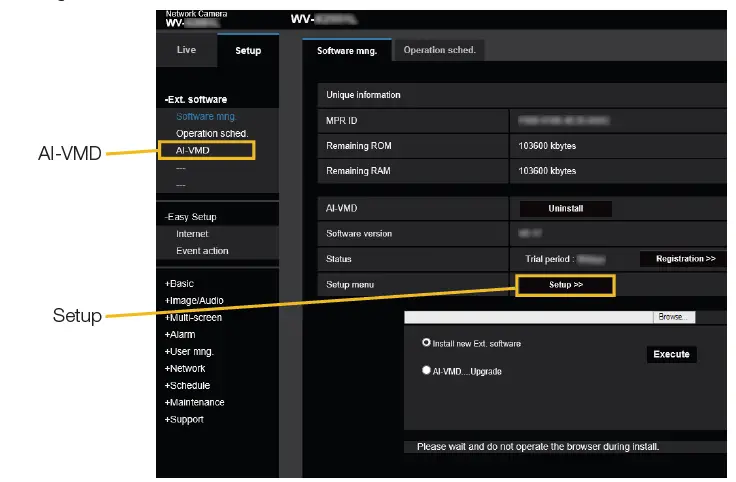Image resolution: width=736 pixels, height=482 pixels.
Task: Click the Status row label
Action: point(338,259)
